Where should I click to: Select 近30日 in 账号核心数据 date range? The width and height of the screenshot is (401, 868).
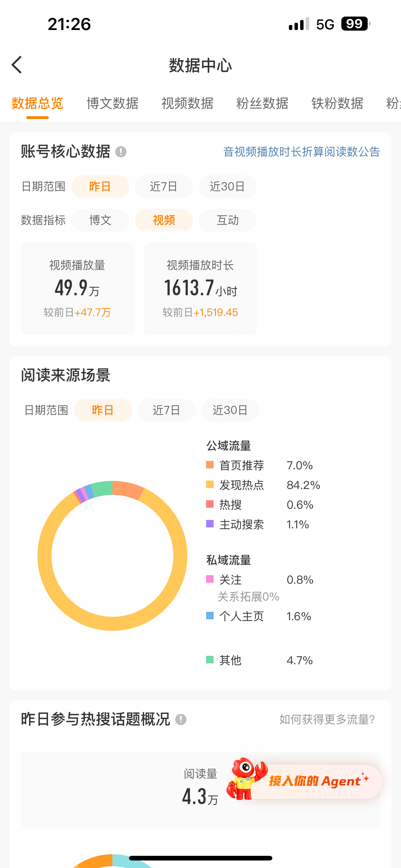pyautogui.click(x=227, y=186)
